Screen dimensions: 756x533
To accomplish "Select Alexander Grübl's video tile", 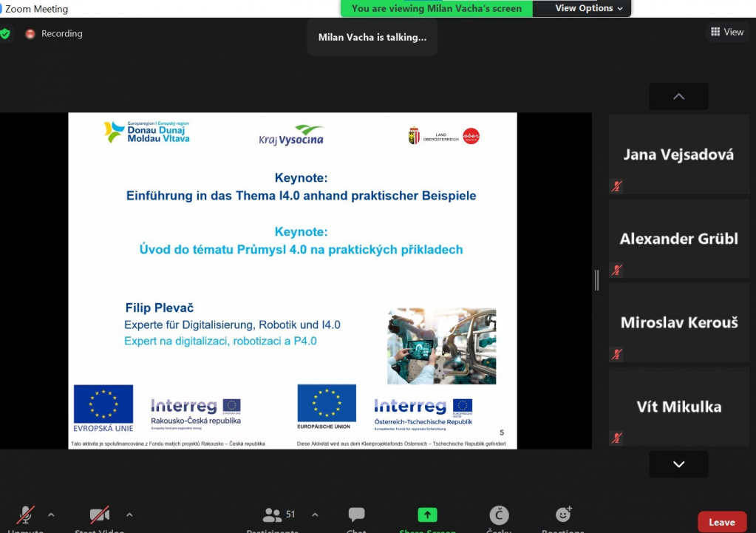I will tap(678, 238).
